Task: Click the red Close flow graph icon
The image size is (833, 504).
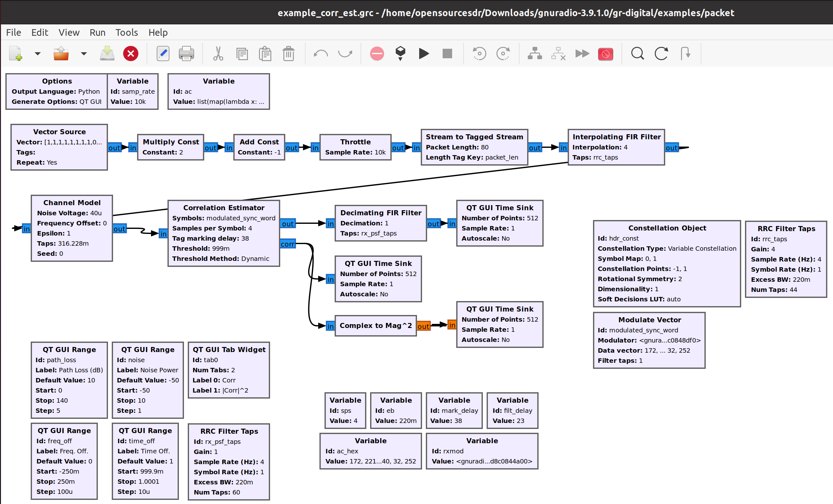Action: pos(131,54)
